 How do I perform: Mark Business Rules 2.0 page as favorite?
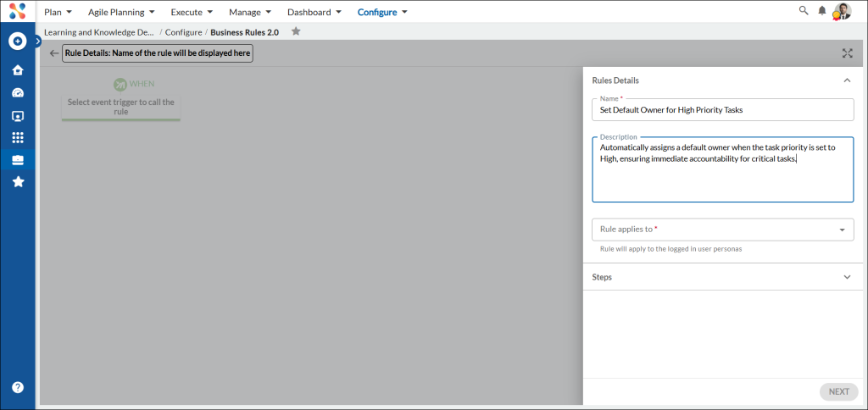pyautogui.click(x=296, y=31)
